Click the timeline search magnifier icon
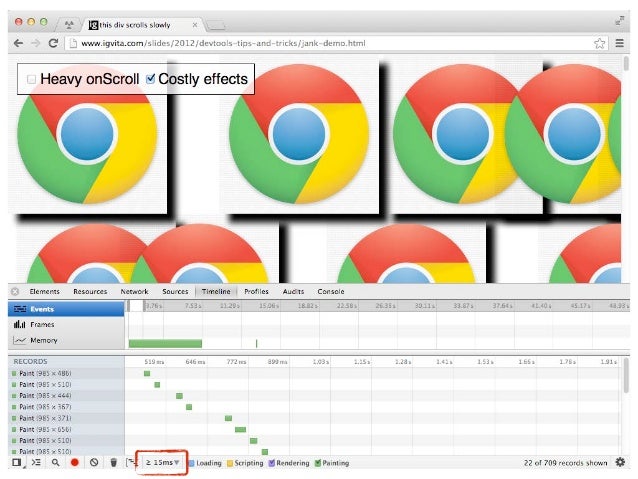638x479 pixels. (55, 463)
